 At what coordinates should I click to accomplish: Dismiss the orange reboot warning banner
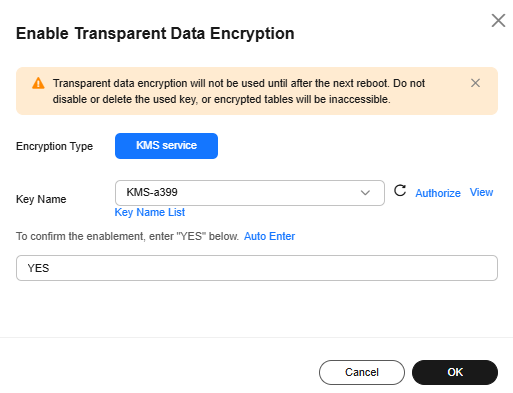pyautogui.click(x=475, y=83)
